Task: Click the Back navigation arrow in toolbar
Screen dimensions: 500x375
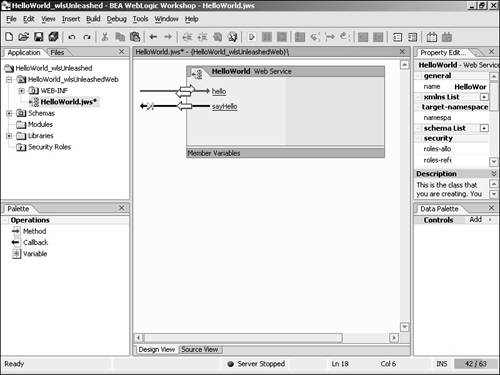Action: pos(153,37)
